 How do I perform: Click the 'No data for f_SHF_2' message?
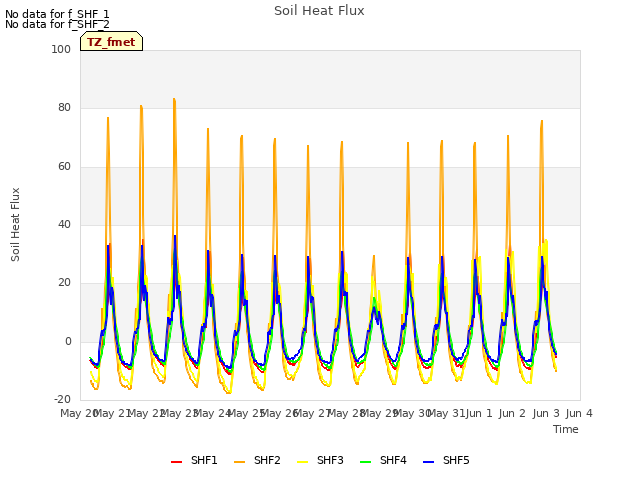click(57, 24)
